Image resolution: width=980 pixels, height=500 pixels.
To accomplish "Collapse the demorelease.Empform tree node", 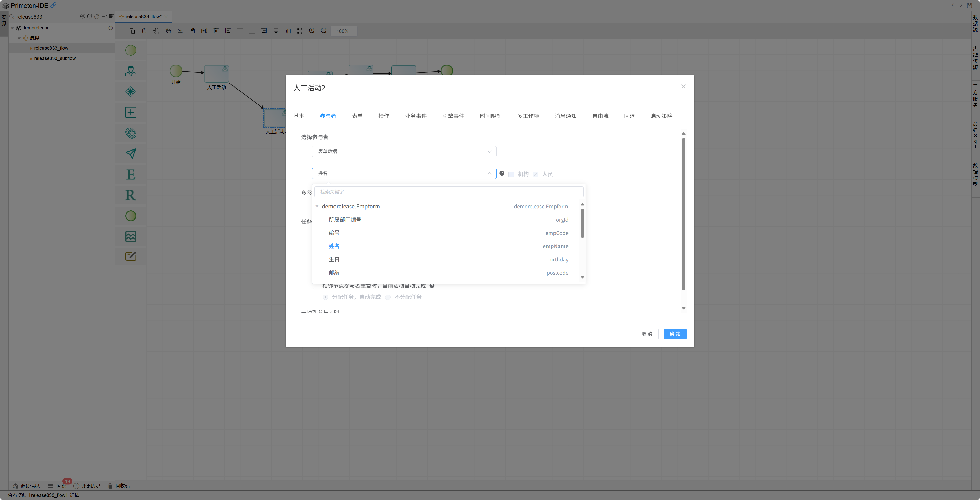I will tap(317, 207).
